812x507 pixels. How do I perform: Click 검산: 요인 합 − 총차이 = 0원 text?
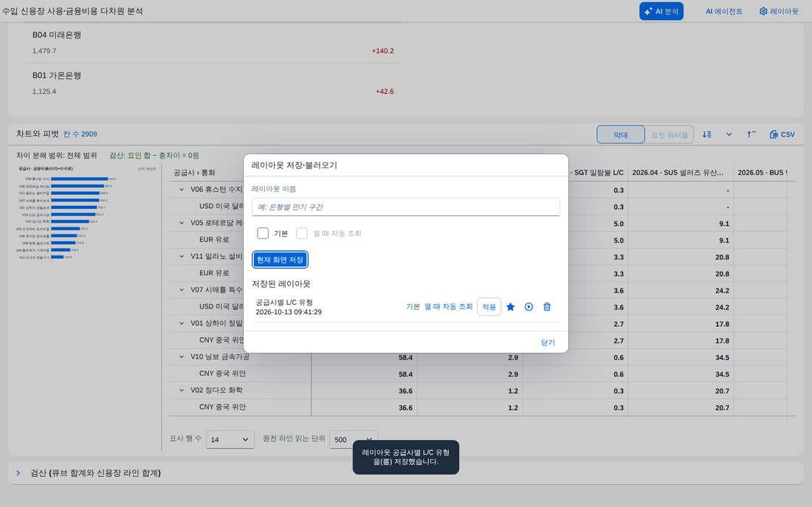[154, 156]
